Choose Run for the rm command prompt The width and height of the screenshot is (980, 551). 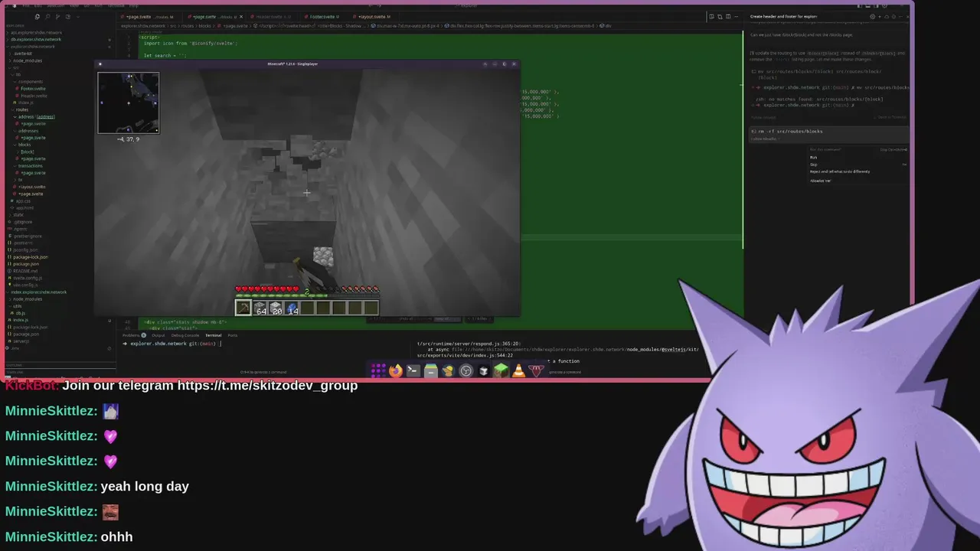(813, 158)
